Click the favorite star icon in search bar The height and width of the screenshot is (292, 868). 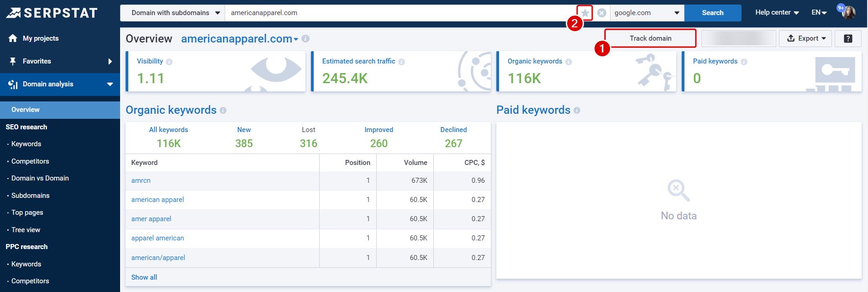pyautogui.click(x=584, y=13)
